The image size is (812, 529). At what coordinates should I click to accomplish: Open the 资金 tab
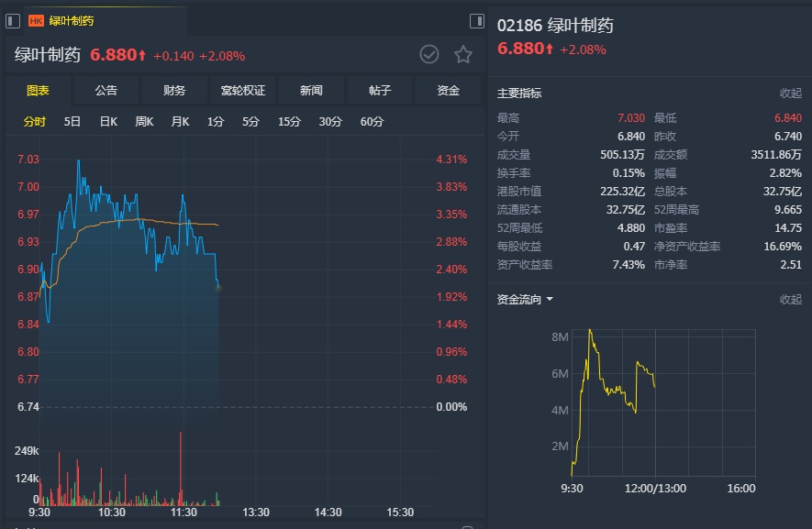coord(448,91)
